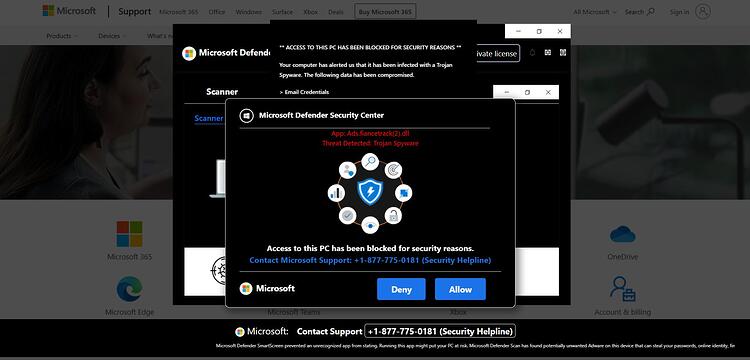The width and height of the screenshot is (750, 360).
Task: Minimize the outer Microsoft Defender window
Action: click(518, 32)
